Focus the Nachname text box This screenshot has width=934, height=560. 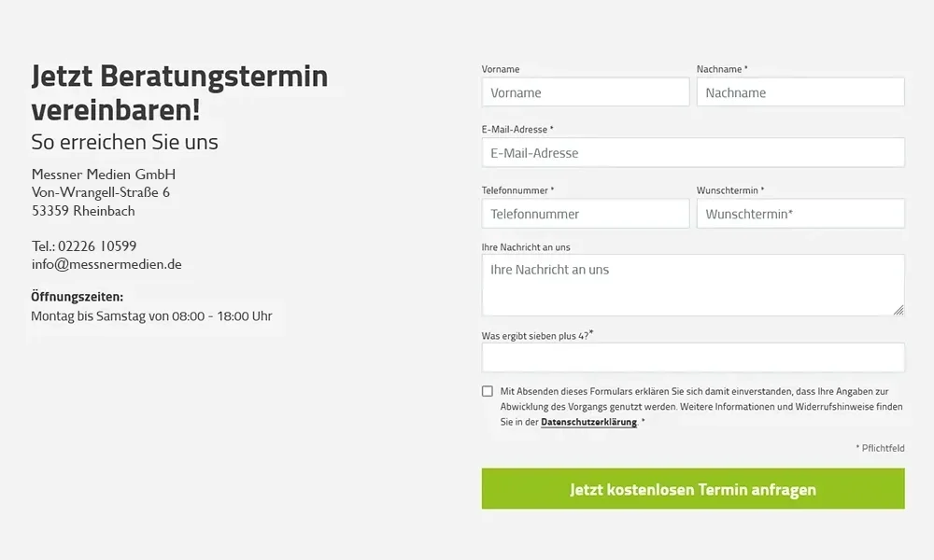pyautogui.click(x=800, y=92)
